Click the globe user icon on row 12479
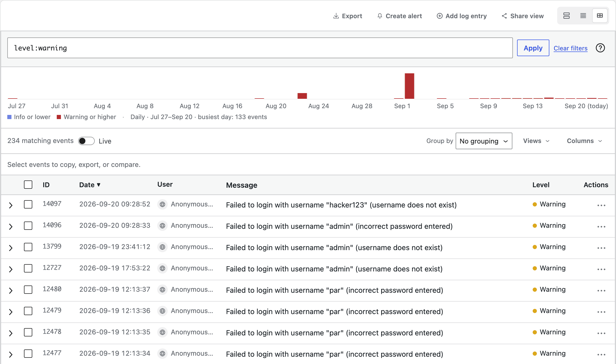The width and height of the screenshot is (616, 364). coord(162,311)
